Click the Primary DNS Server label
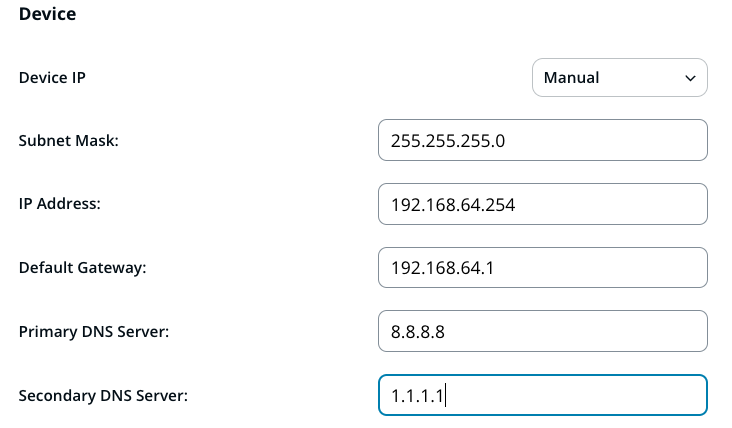 [93, 332]
